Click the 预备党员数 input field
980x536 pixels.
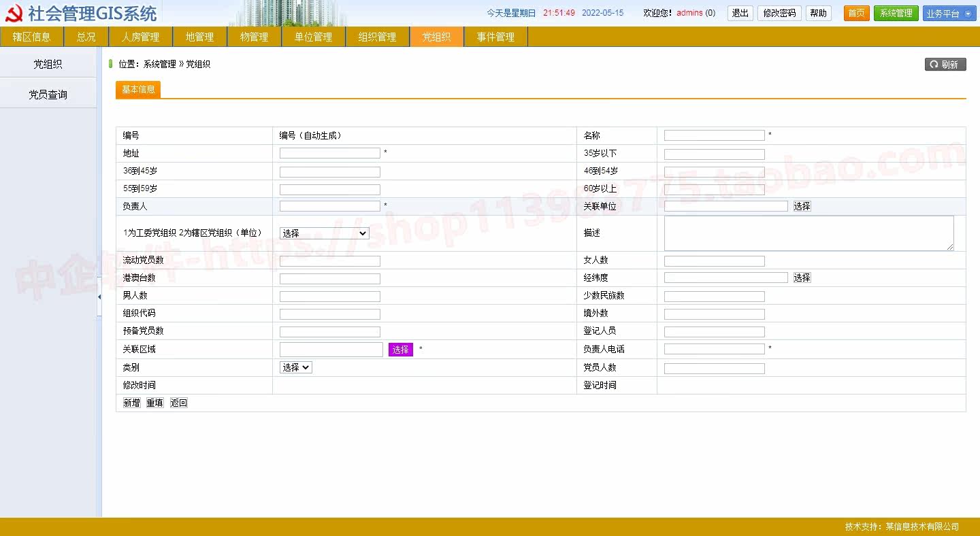[330, 332]
